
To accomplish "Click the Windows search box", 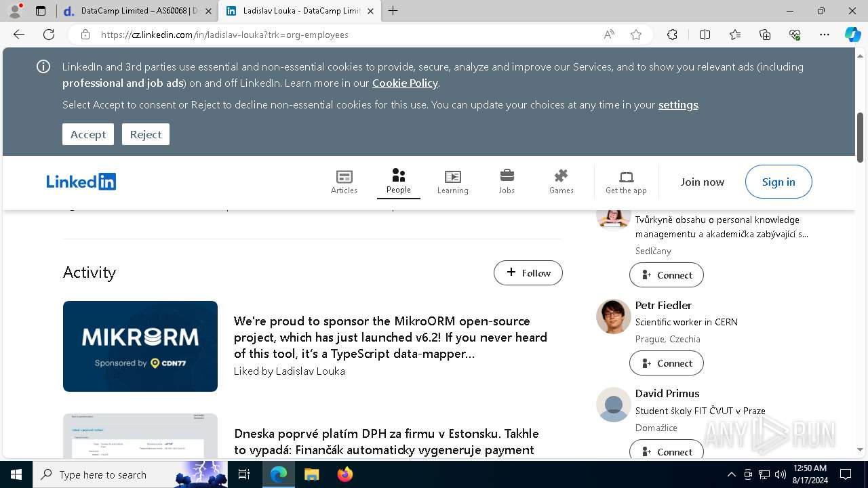I will (130, 474).
